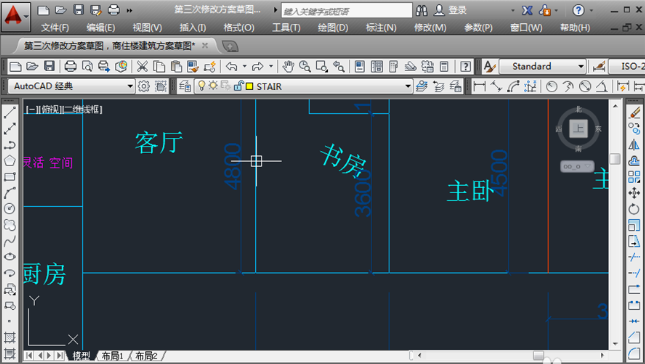Toggle STAIR layer on/off light bulb
The width and height of the screenshot is (645, 364).
click(x=202, y=86)
